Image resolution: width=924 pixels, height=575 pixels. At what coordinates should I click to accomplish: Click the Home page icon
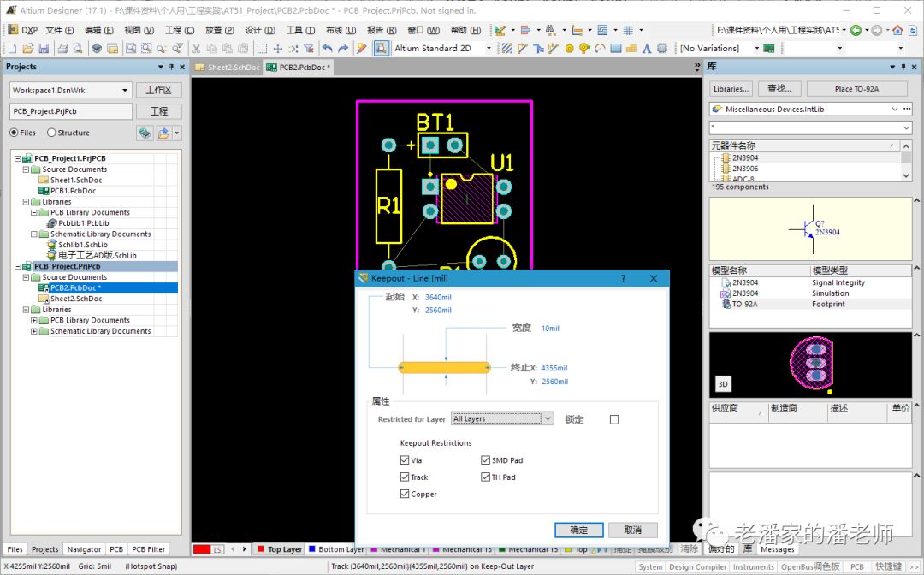[x=897, y=30]
